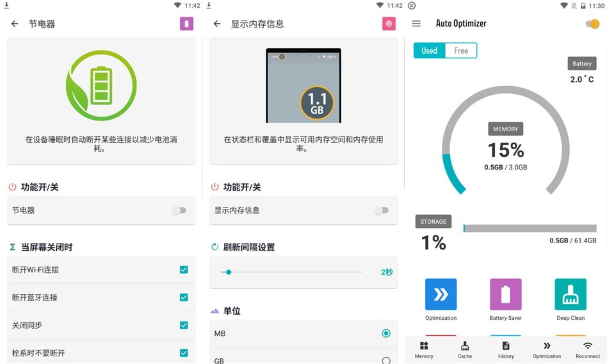Tap the MEMORY 15% gauge
The height and width of the screenshot is (364, 607).
[505, 149]
